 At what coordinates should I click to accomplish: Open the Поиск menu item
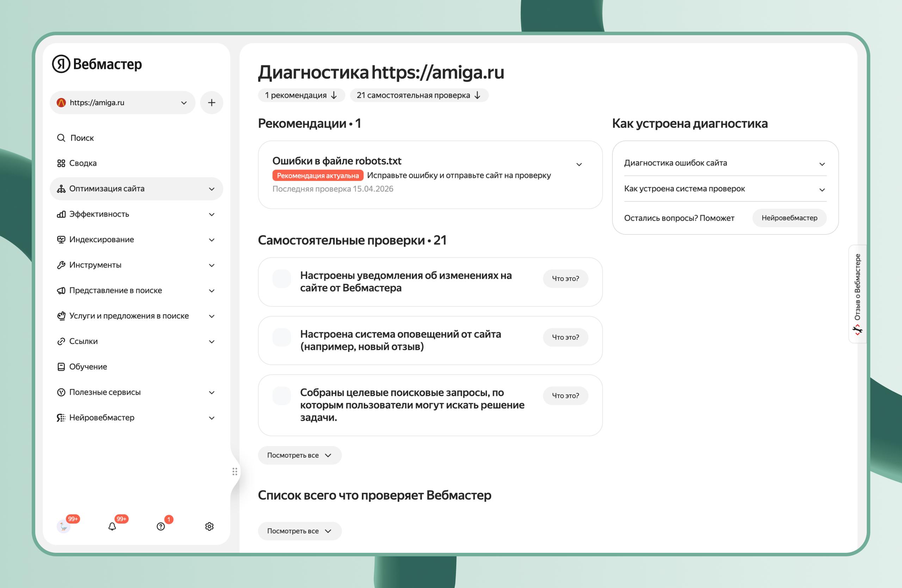click(x=136, y=138)
